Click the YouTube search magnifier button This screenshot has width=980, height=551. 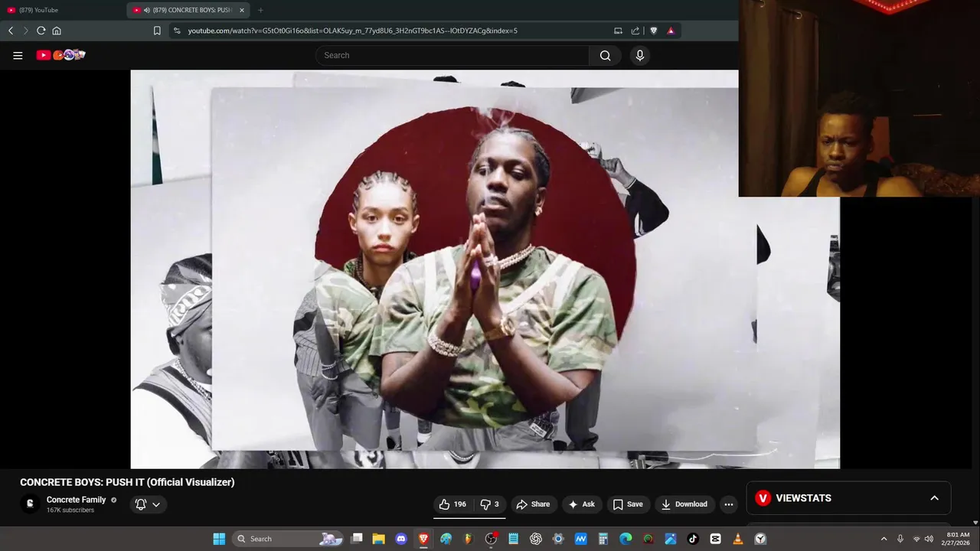pos(605,55)
